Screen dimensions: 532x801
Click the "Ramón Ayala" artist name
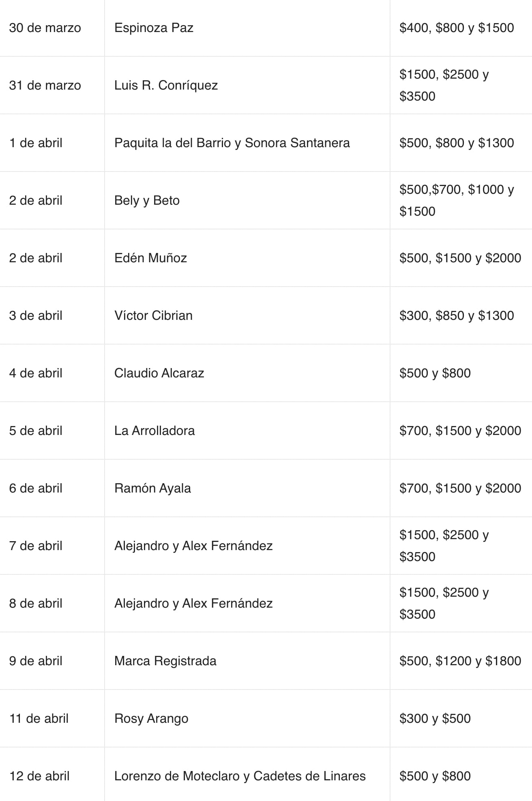152,488
